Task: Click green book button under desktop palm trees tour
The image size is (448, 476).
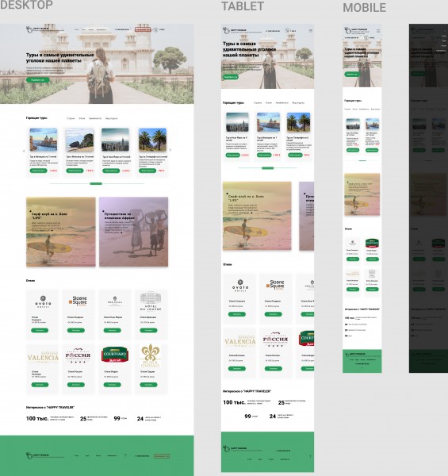Action: pos(147,171)
